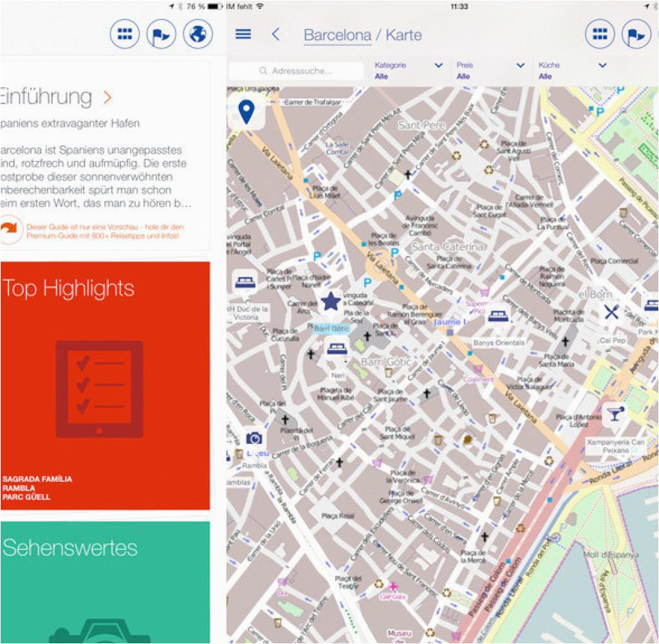The image size is (659, 644).
Task: Open the Top Highlights red tile
Action: pos(105,385)
